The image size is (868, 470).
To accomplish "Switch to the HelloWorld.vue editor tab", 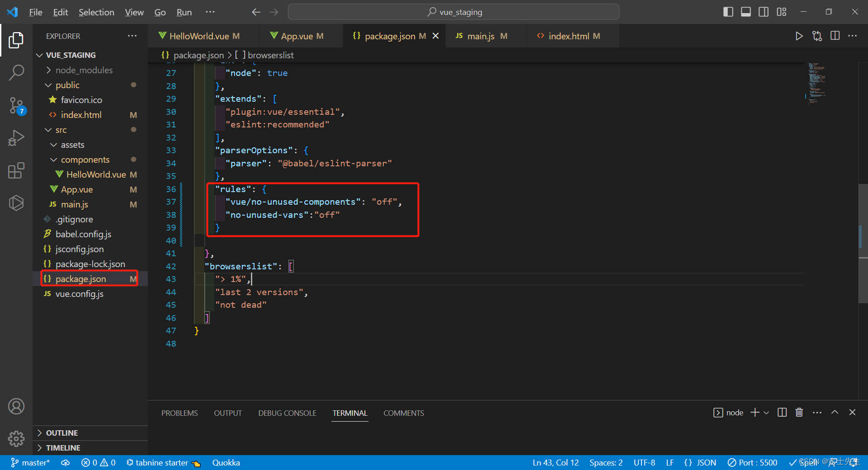I will pyautogui.click(x=204, y=36).
